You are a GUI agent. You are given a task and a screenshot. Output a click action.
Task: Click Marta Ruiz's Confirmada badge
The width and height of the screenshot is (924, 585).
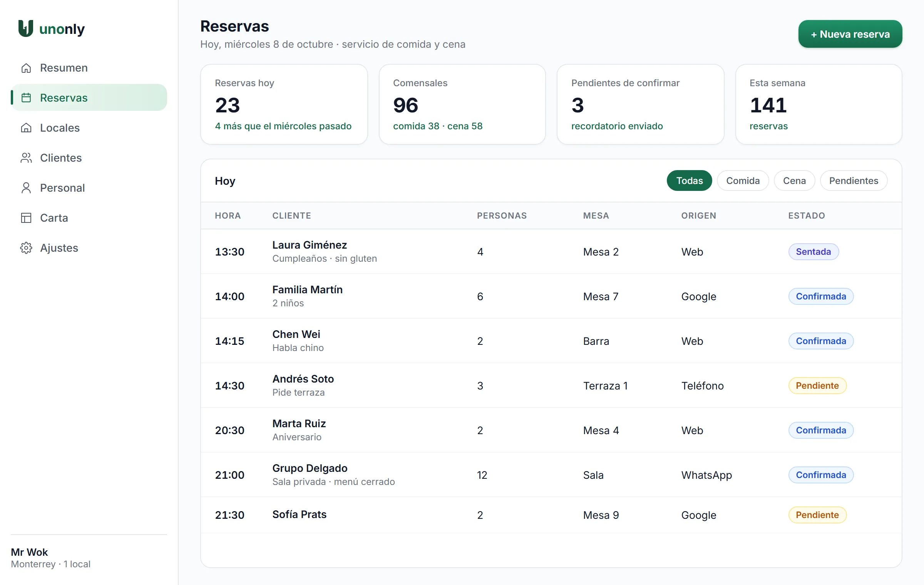[821, 430]
